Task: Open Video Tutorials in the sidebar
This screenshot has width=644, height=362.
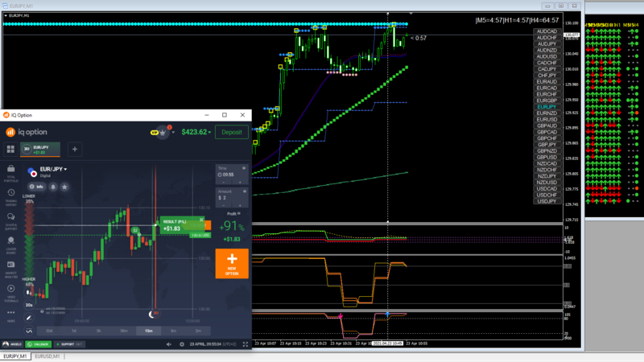Action: [x=11, y=293]
